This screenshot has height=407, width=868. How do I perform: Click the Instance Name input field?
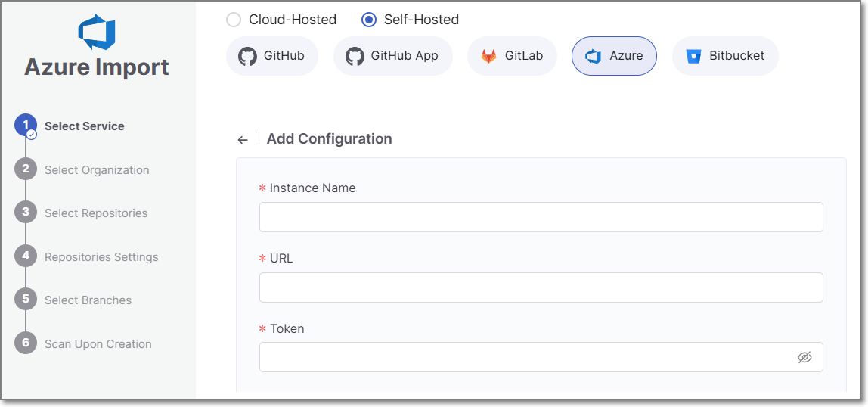point(541,217)
